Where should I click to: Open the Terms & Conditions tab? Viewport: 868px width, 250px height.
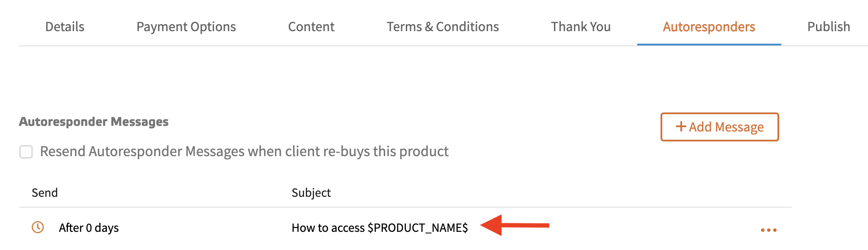[443, 27]
